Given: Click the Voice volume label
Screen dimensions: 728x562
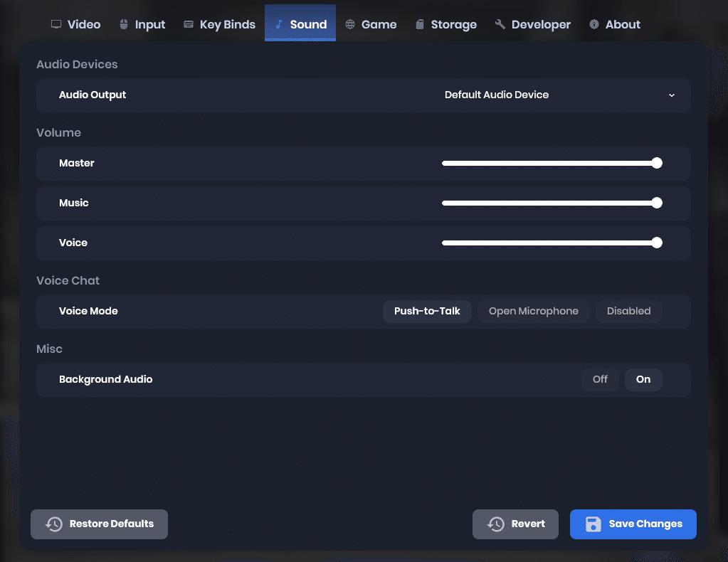Looking at the screenshot, I should [73, 243].
